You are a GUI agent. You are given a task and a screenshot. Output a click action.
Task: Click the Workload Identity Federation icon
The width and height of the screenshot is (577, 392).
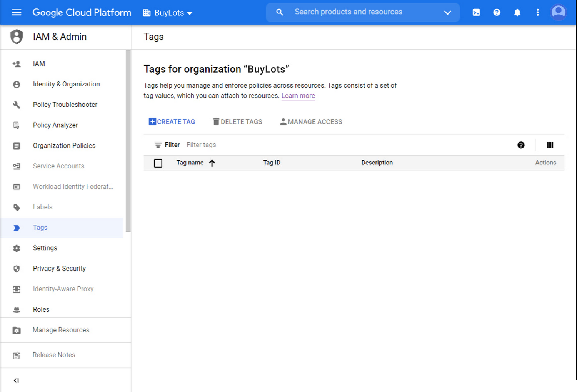click(17, 187)
